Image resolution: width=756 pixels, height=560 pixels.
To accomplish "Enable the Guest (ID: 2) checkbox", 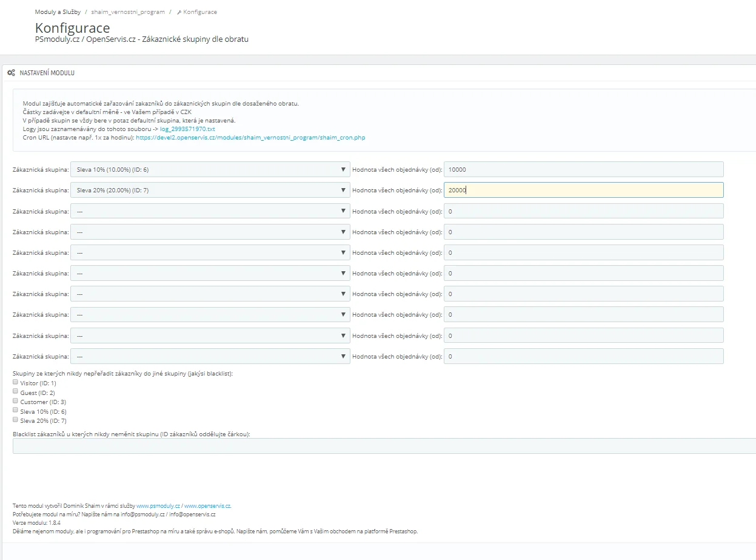I will (16, 391).
